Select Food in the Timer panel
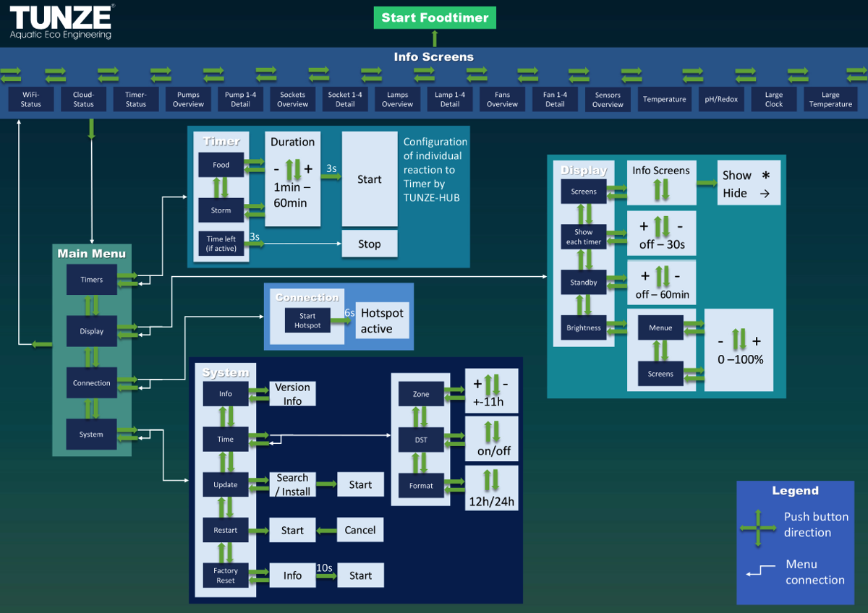Screen dimensions: 868x613 [221, 165]
